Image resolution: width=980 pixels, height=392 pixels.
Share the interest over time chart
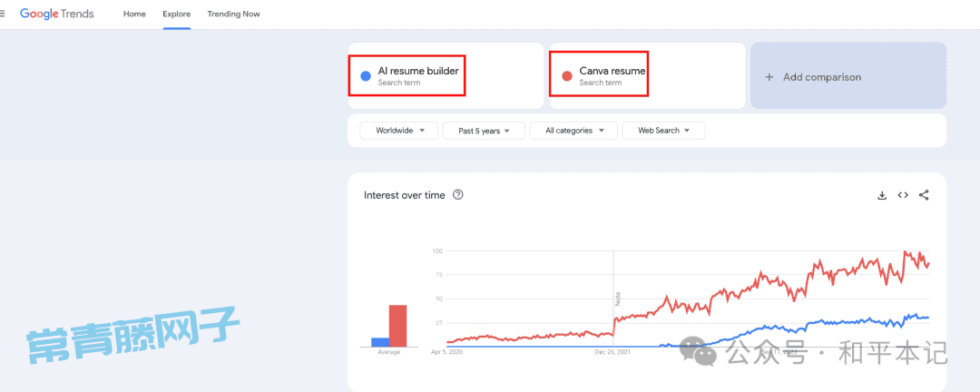click(924, 195)
